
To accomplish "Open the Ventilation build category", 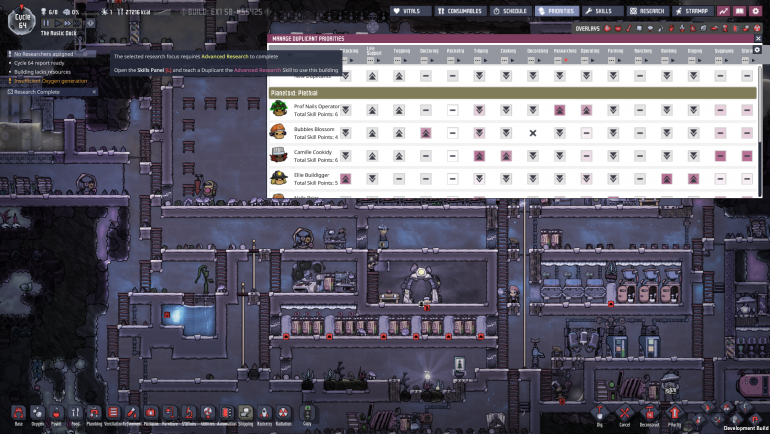I will (113, 413).
